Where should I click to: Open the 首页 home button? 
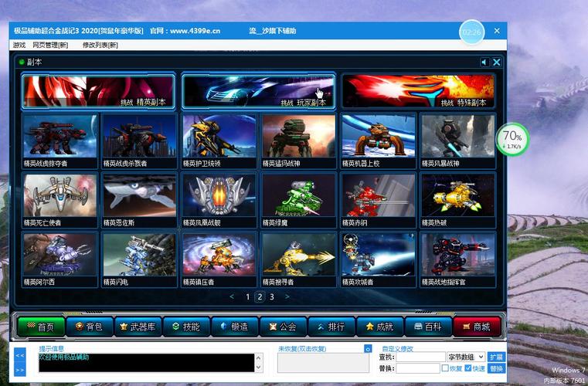coord(41,327)
